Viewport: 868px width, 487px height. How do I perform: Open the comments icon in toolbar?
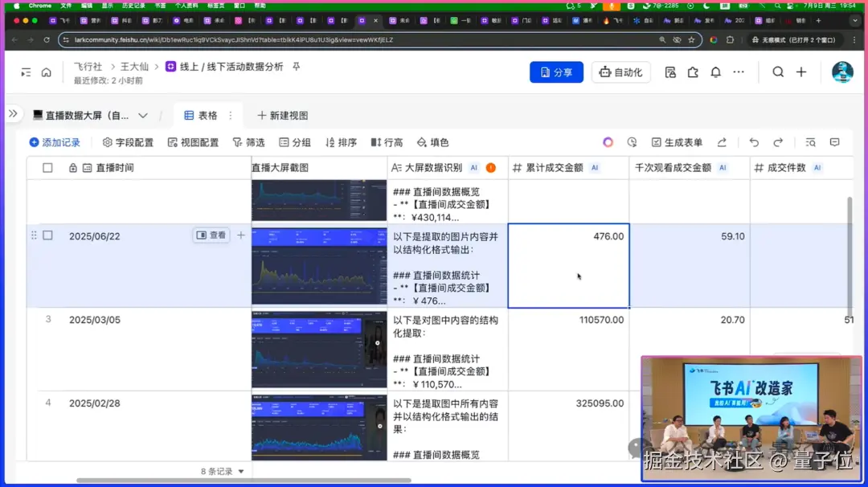pos(835,143)
